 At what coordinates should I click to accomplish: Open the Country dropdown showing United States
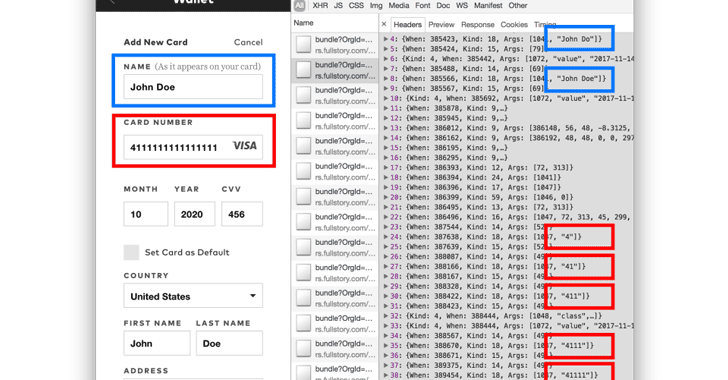[193, 296]
